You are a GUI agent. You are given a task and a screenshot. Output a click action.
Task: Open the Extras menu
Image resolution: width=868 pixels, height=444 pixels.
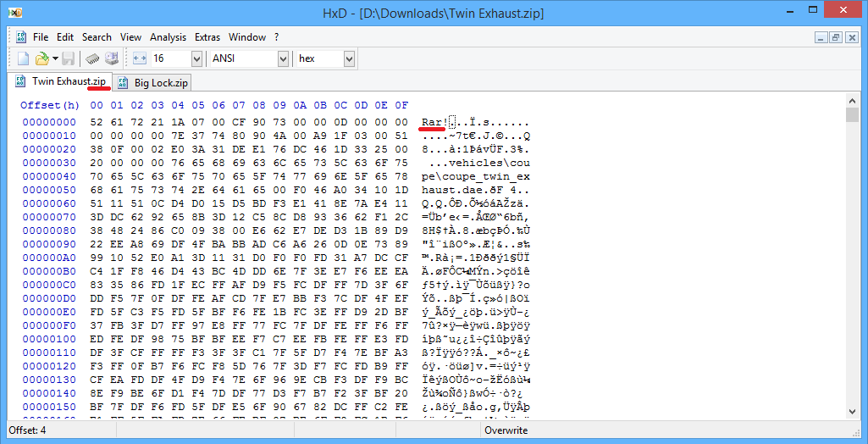[x=207, y=37]
